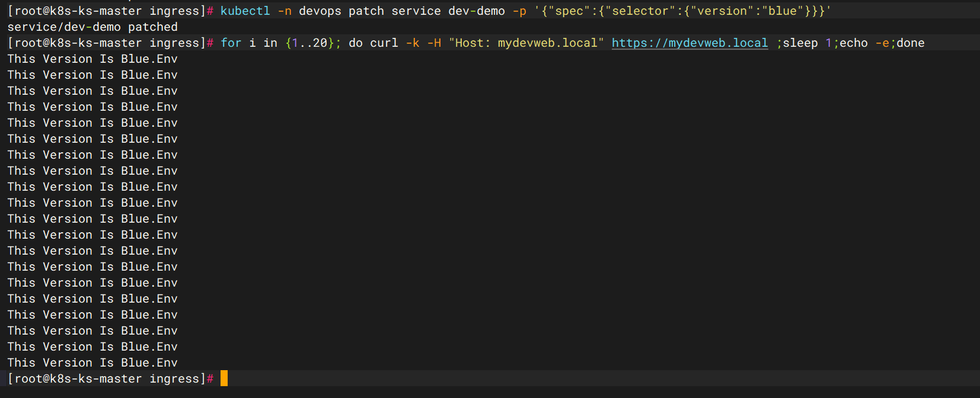This screenshot has width=980, height=398.
Task: Click the "sleep" word in loop command
Action: (x=800, y=43)
